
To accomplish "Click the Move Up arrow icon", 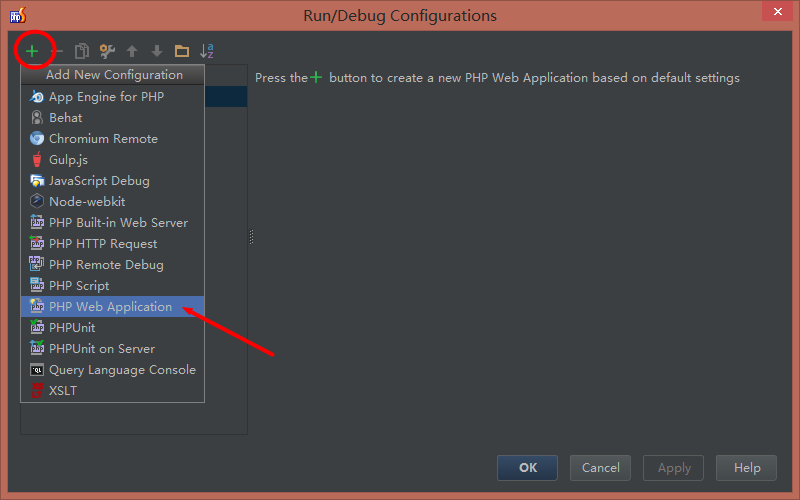I will 132,51.
